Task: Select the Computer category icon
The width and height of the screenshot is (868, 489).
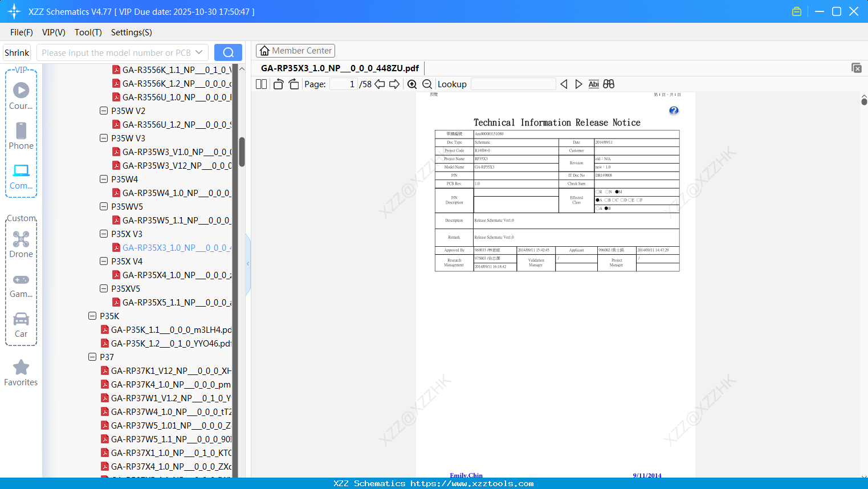Action: 21,177
